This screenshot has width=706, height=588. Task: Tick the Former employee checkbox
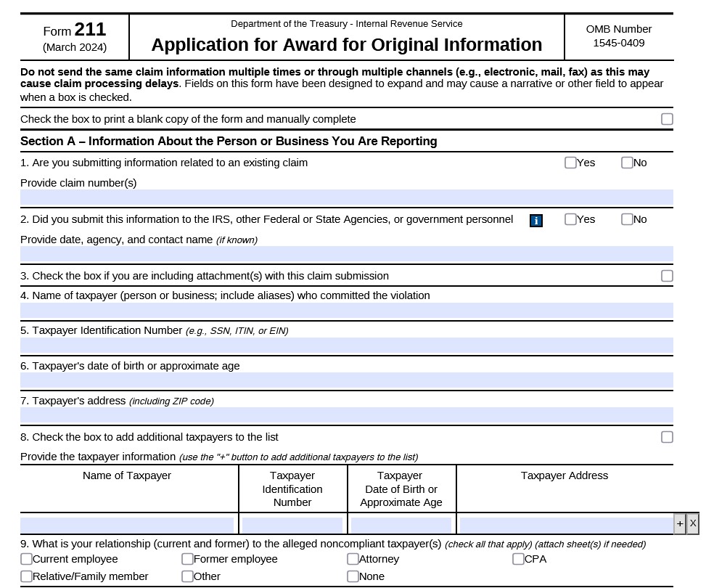point(187,559)
